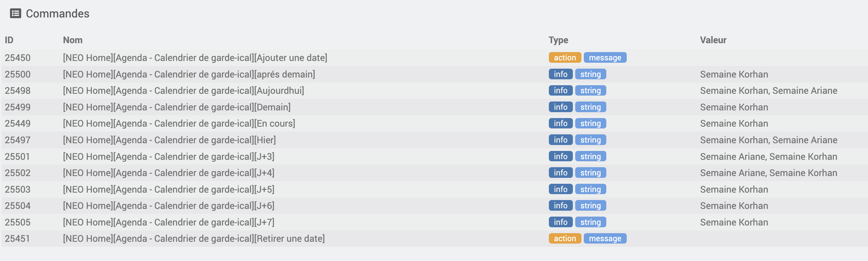Click the string badge for J+5 row
This screenshot has width=868, height=261.
pyautogui.click(x=590, y=189)
